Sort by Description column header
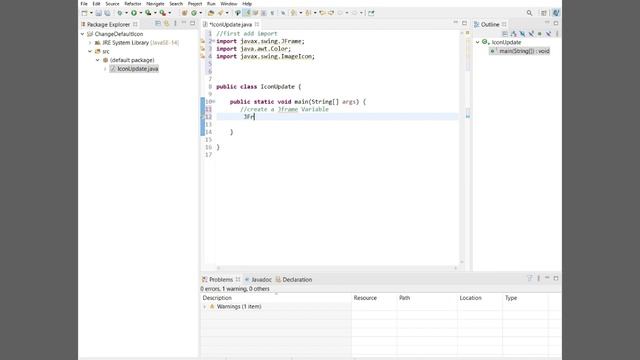This screenshot has width=640, height=360. pos(276,298)
